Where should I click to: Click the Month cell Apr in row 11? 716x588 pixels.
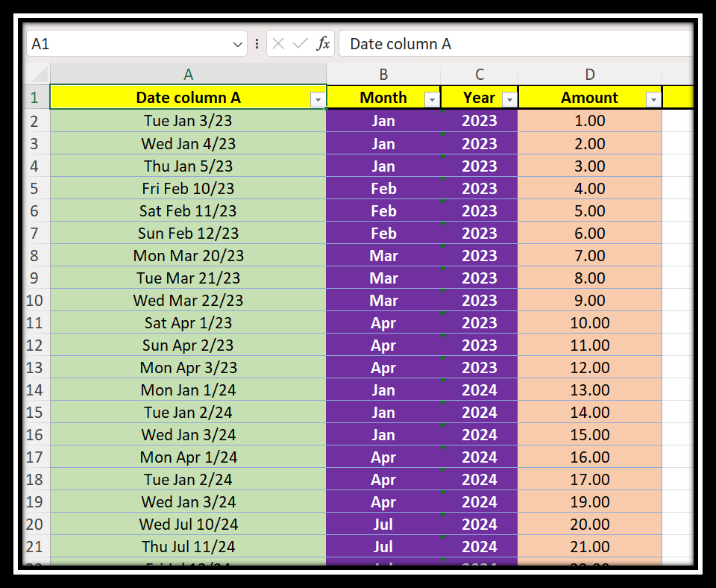coord(383,322)
